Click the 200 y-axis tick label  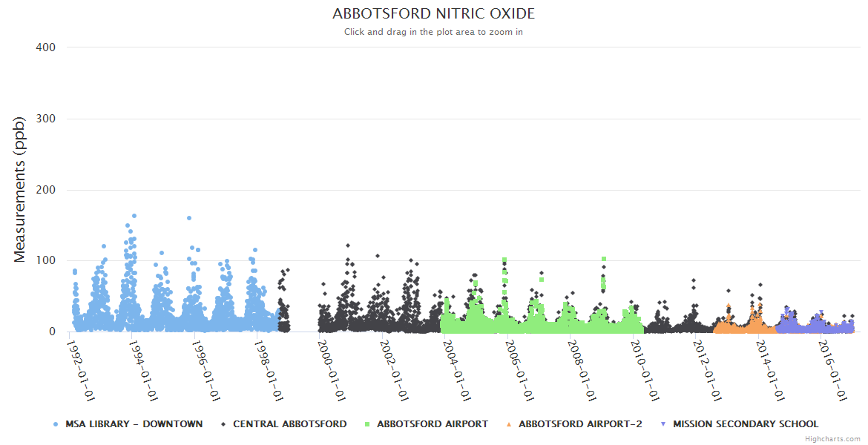tap(45, 190)
